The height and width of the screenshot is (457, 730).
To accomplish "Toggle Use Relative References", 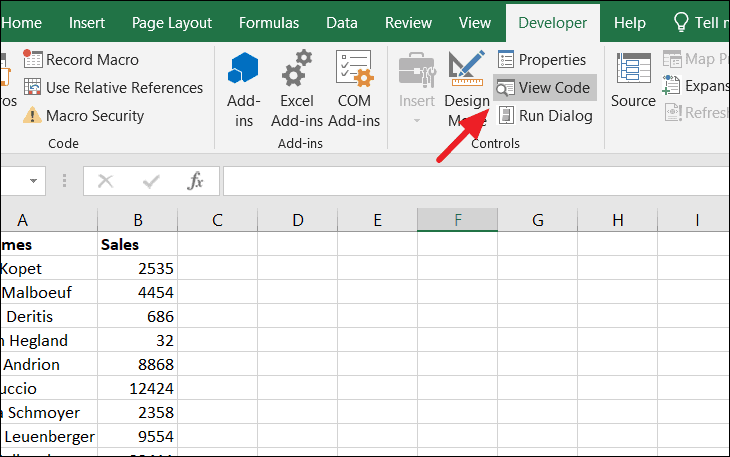I will (113, 87).
